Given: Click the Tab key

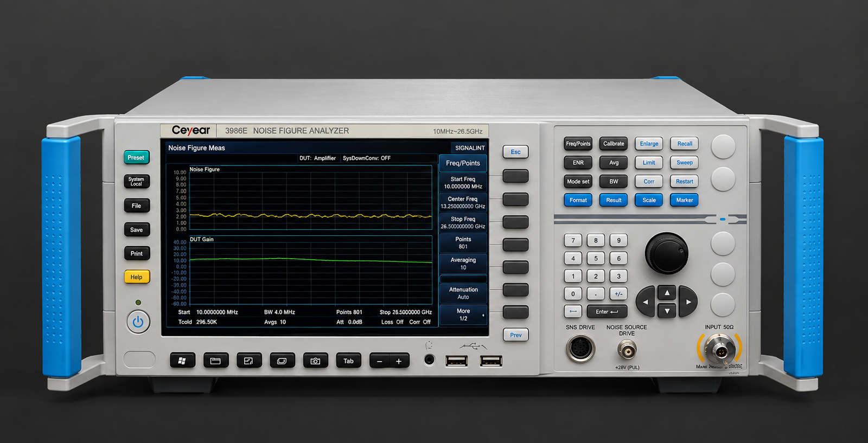Looking at the screenshot, I should 348,361.
